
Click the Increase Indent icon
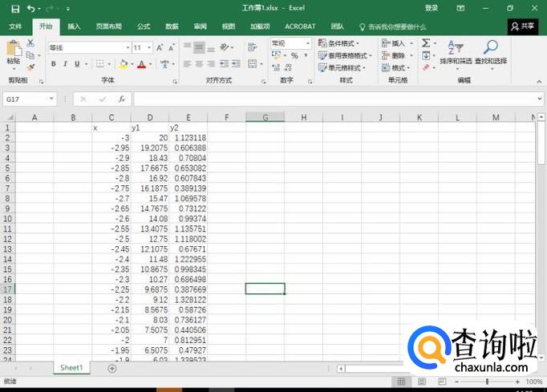[236, 64]
